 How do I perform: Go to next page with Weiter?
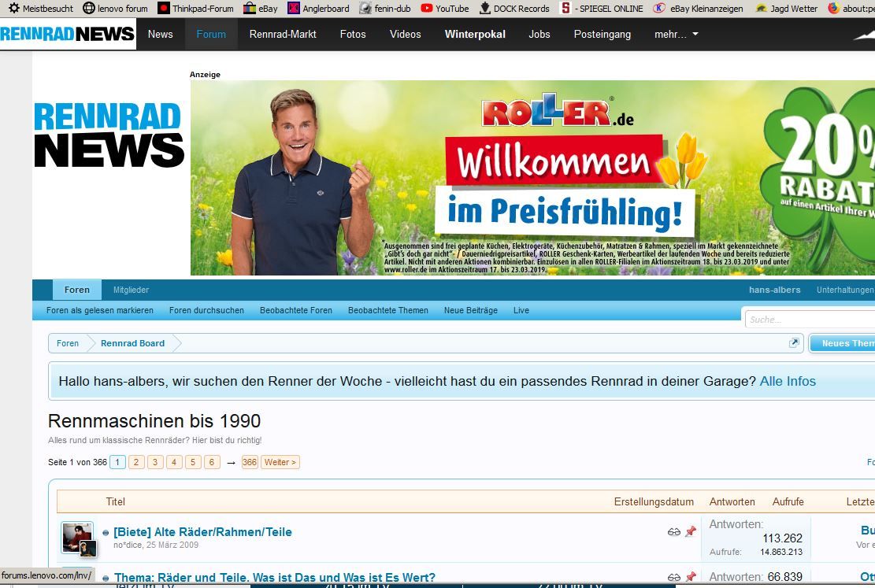(280, 462)
